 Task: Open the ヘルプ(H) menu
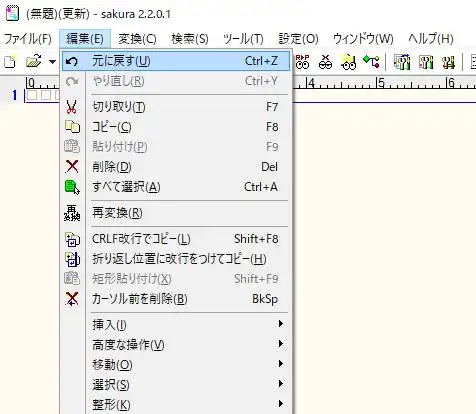(431, 39)
